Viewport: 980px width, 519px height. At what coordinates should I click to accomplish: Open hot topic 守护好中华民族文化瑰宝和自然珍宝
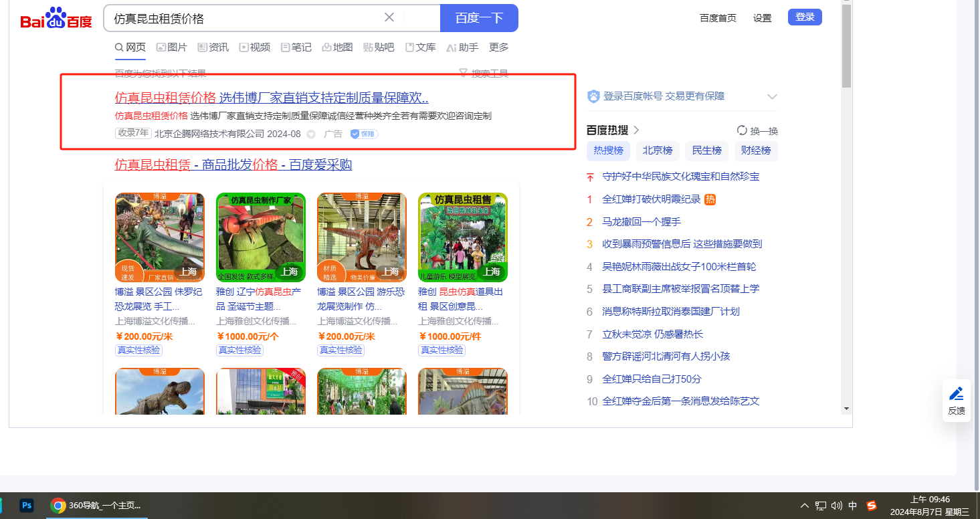pos(681,177)
